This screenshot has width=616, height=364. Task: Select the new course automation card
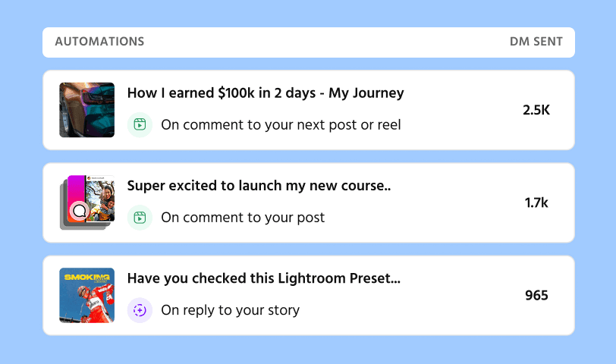tap(309, 202)
